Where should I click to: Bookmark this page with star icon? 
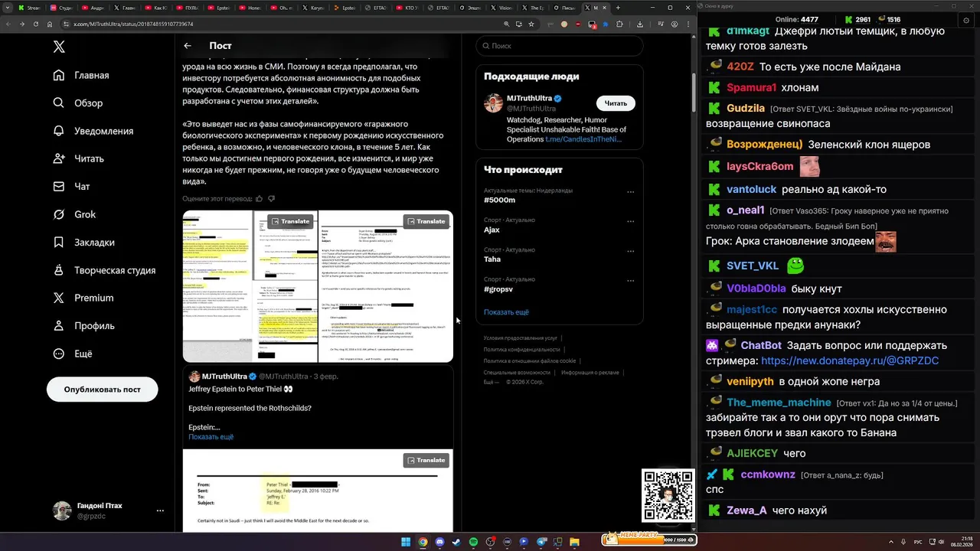[531, 24]
